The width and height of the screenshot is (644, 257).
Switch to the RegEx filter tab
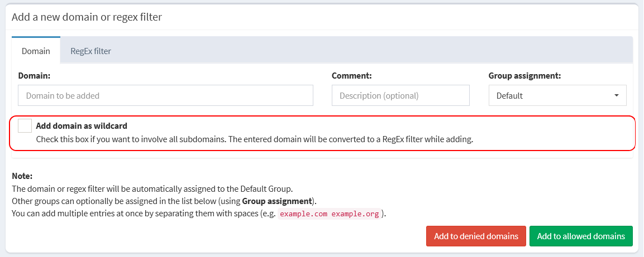pos(90,51)
